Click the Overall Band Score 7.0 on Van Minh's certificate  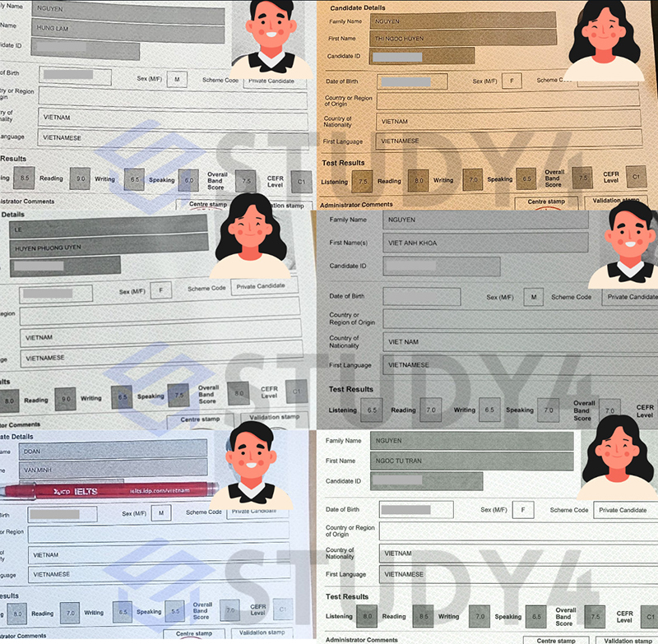[230, 610]
